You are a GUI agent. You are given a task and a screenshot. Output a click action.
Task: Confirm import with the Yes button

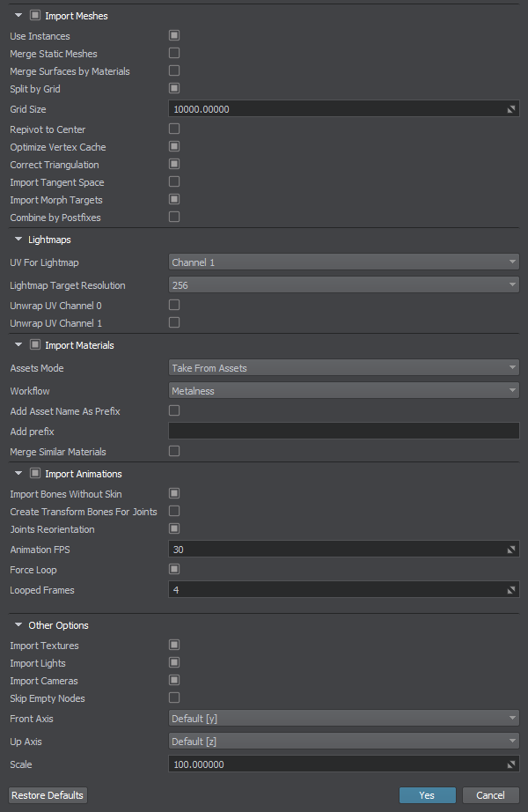(x=427, y=795)
